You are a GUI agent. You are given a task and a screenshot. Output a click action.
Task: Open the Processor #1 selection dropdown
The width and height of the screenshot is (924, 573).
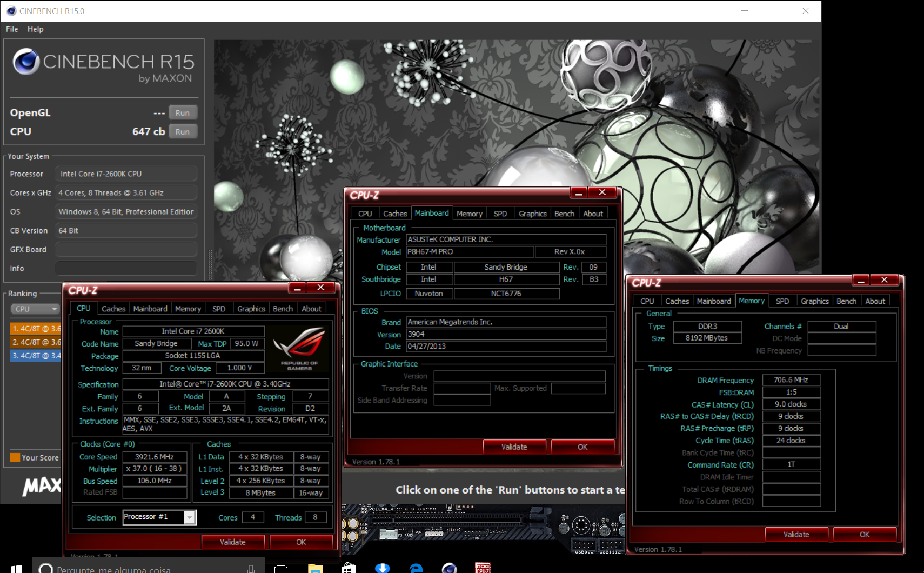(189, 517)
